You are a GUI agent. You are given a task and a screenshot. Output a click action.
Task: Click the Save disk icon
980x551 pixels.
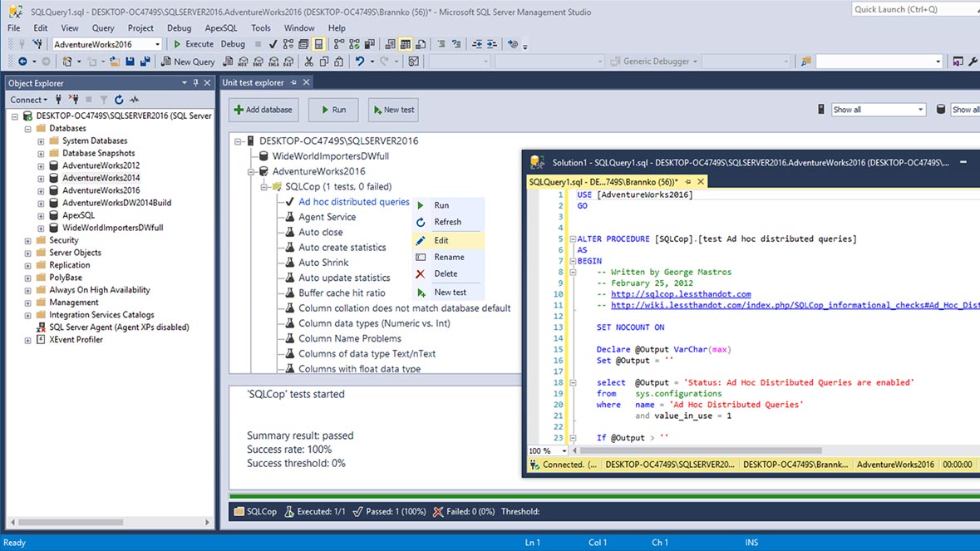130,61
